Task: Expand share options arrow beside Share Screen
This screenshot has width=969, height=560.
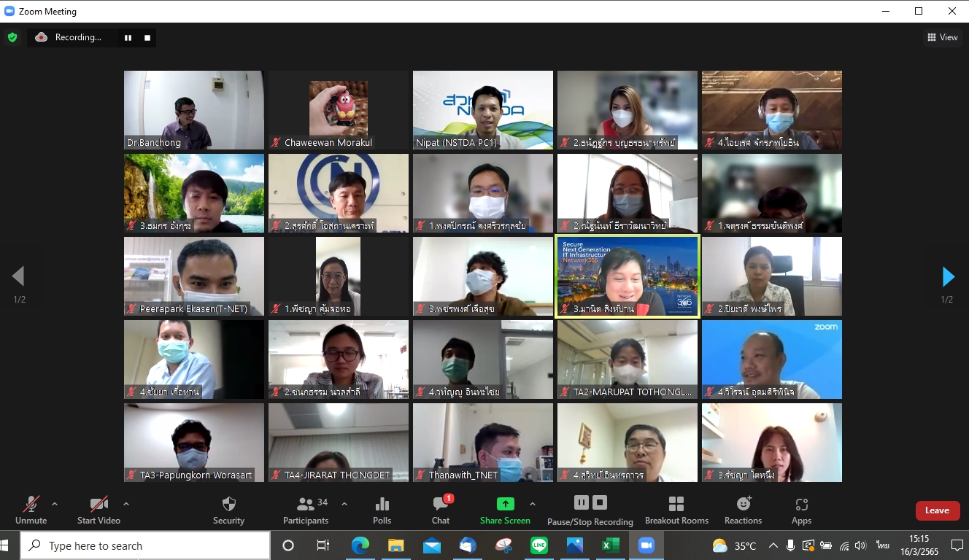Action: click(533, 504)
